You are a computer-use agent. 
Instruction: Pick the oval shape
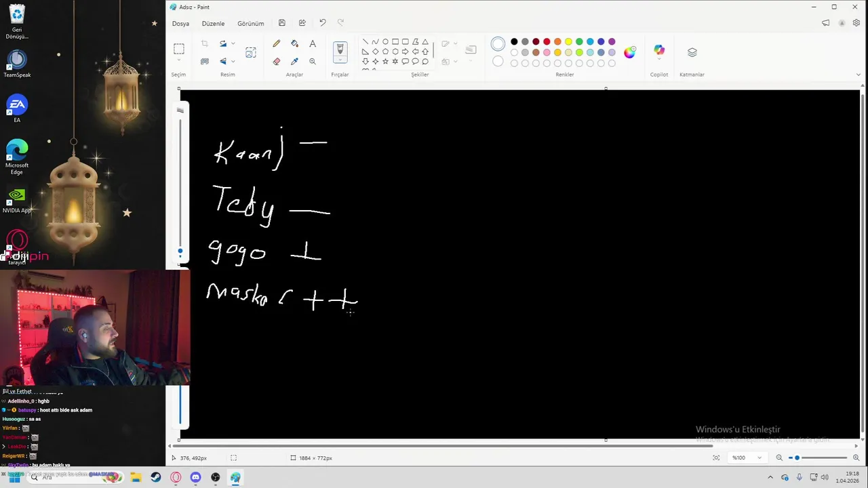pyautogui.click(x=385, y=42)
